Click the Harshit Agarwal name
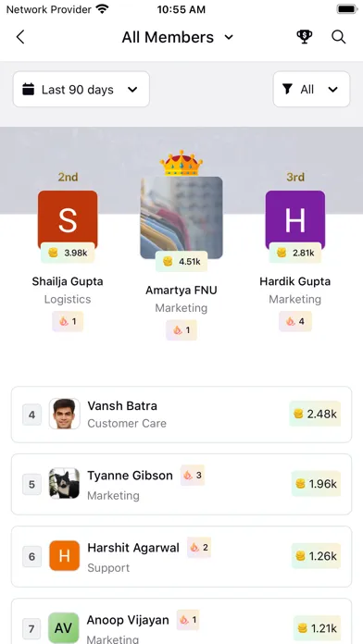 [x=133, y=548]
